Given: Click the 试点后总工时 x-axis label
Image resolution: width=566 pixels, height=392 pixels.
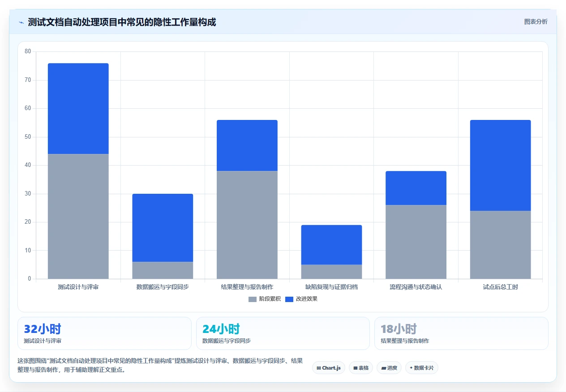Looking at the screenshot, I should coord(501,287).
